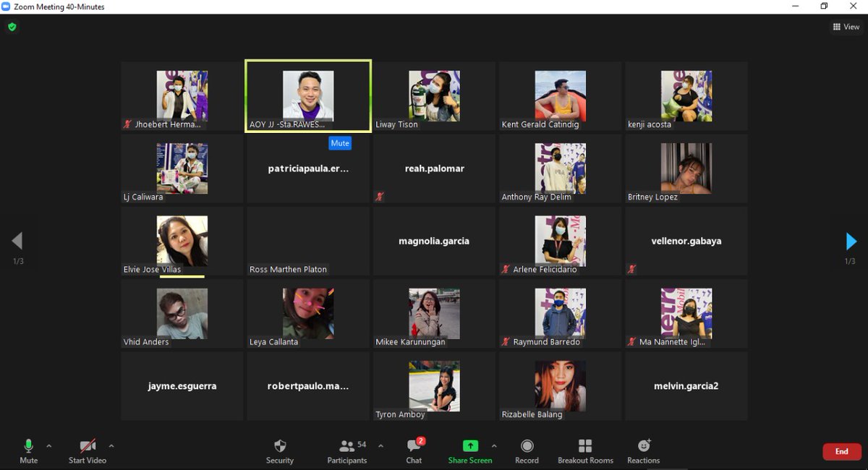The height and width of the screenshot is (470, 868).
Task: Minimize the Zoom Meeting window
Action: coord(794,7)
